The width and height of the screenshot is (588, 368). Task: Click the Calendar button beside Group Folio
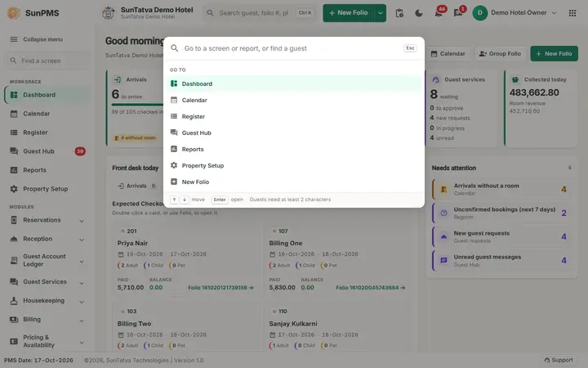pyautogui.click(x=448, y=54)
